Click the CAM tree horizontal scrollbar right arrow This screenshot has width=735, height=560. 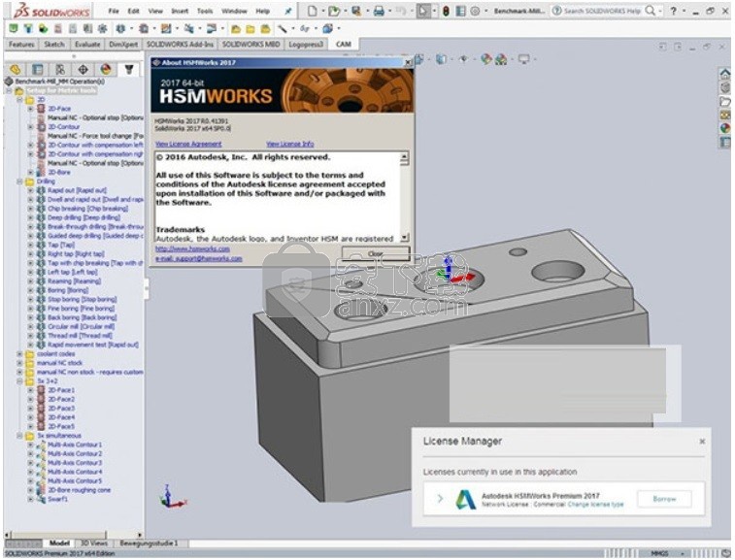(140, 535)
